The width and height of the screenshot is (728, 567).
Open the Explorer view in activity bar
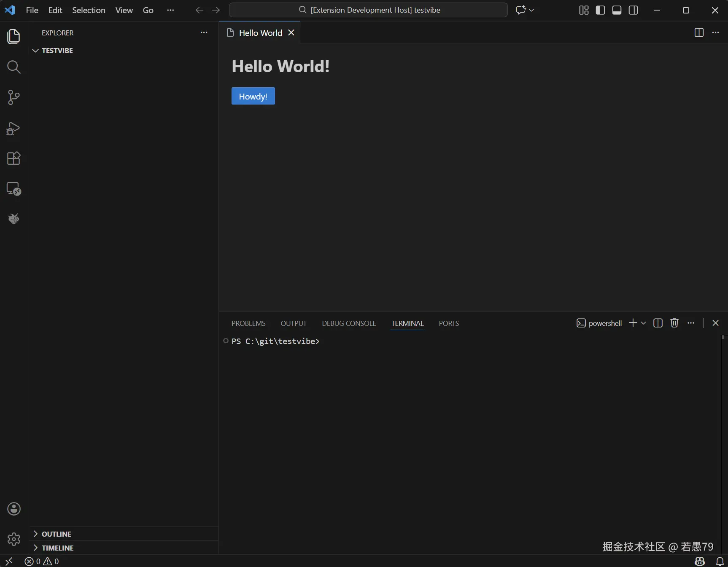14,37
